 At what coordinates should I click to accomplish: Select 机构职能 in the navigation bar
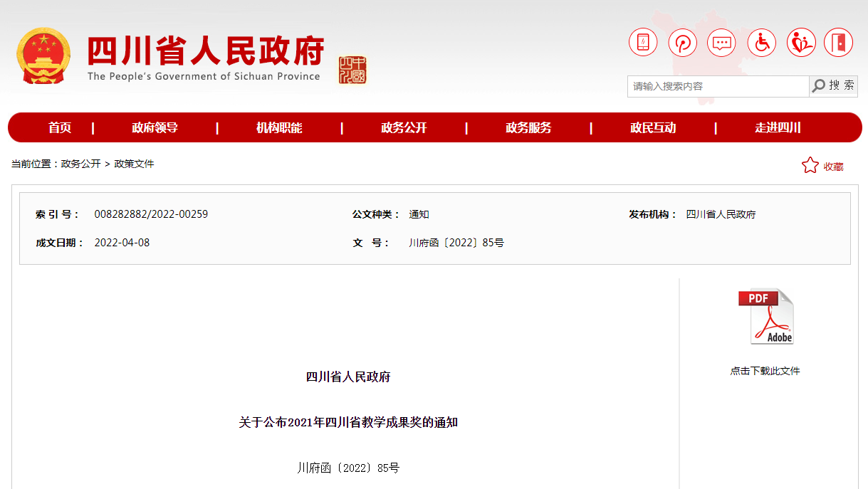279,128
